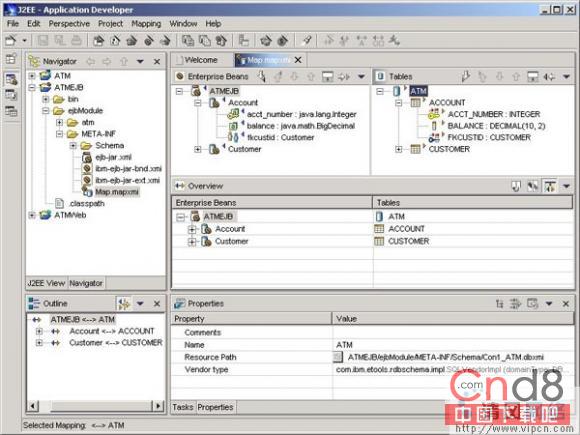Select CUSTOMER table in Overview
This screenshot has width=580, height=435.
click(408, 241)
